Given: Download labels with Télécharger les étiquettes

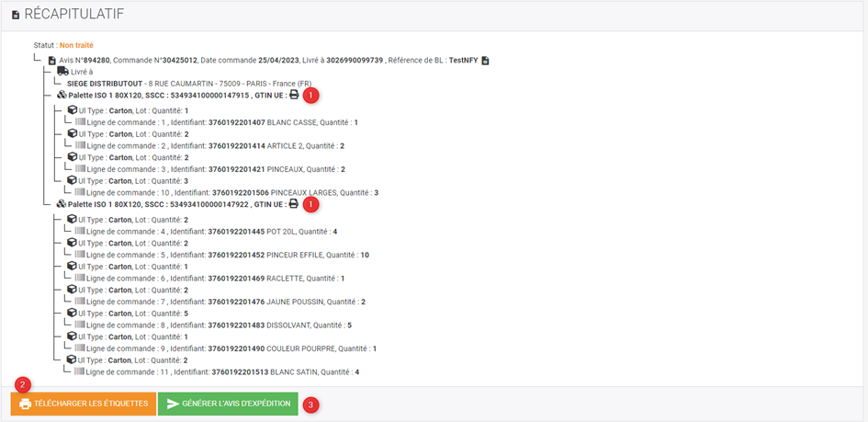Looking at the screenshot, I should (x=83, y=404).
